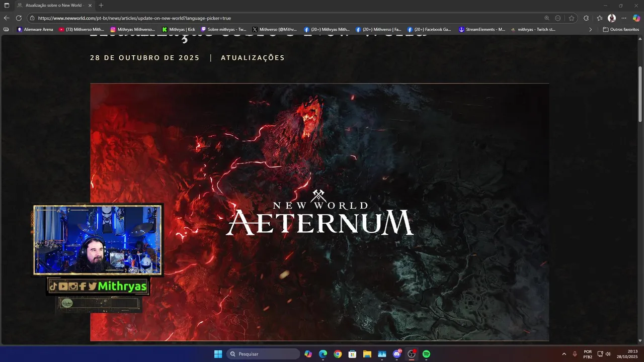Expand the favorites bar overflow chevron
Screen dimensions: 644x362
pos(591,30)
